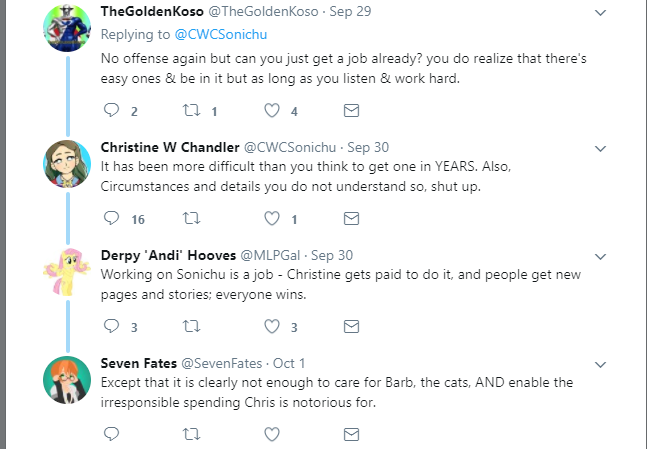647x449 pixels.
Task: Open the @CWCSonichu reply mention link
Action: 221,34
